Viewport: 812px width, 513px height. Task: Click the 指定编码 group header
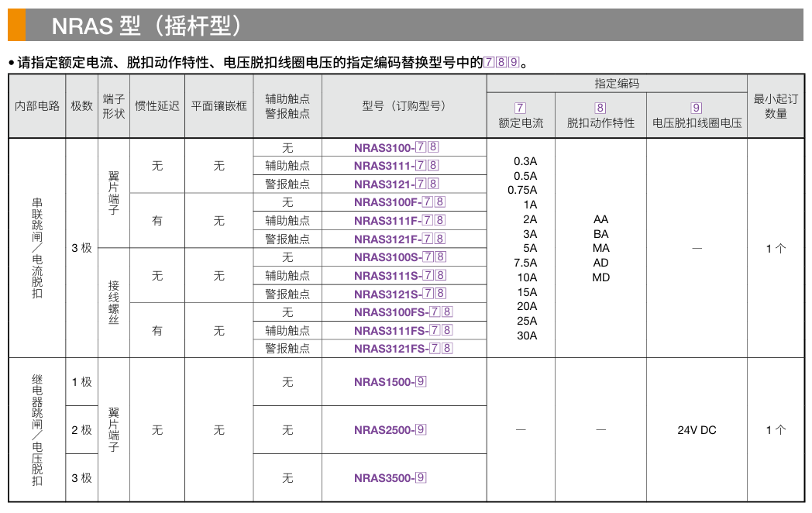click(617, 84)
